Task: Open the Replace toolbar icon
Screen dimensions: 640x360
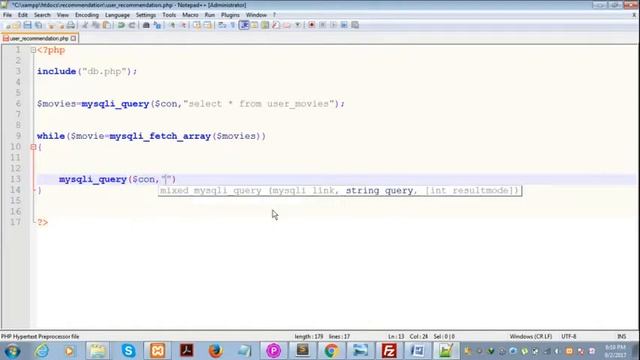Action: point(157,25)
